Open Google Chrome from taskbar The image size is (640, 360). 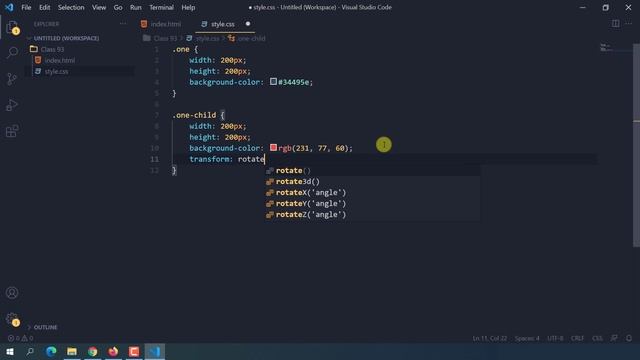[93, 351]
